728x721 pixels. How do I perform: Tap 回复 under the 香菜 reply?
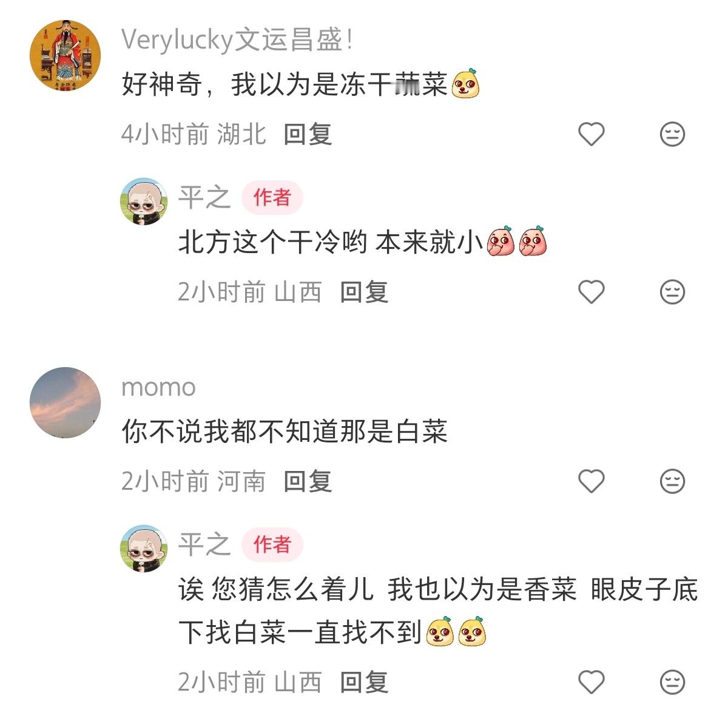tap(364, 682)
